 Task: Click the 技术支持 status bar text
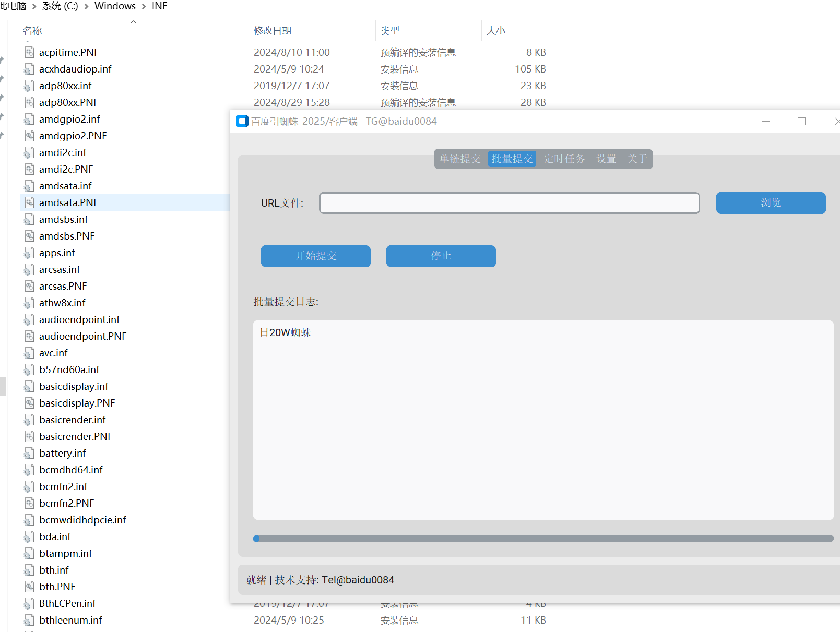[335, 580]
